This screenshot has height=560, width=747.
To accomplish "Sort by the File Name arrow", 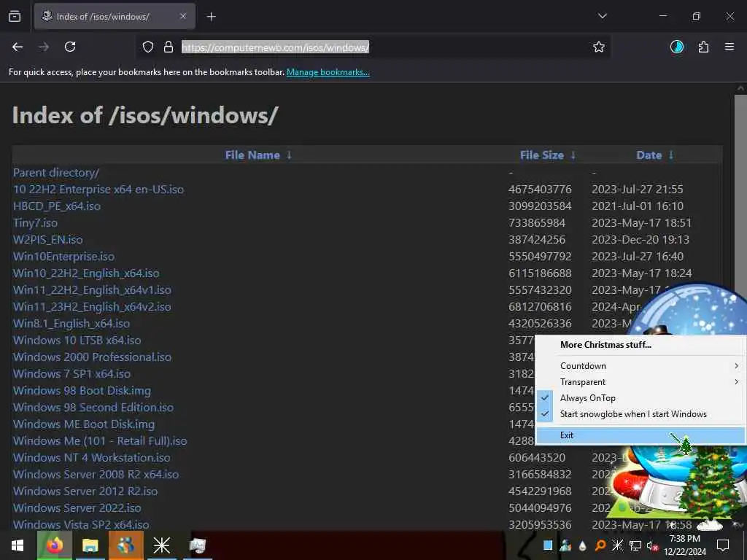I will [x=289, y=155].
